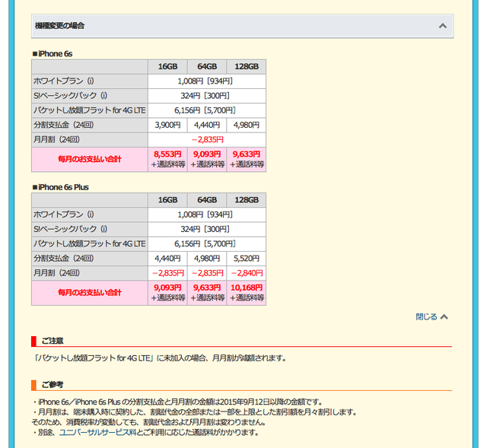Image resolution: width=487 pixels, height=448 pixels.
Task: Click the ■iPhone 6s Plus heading
Action: coord(61,187)
